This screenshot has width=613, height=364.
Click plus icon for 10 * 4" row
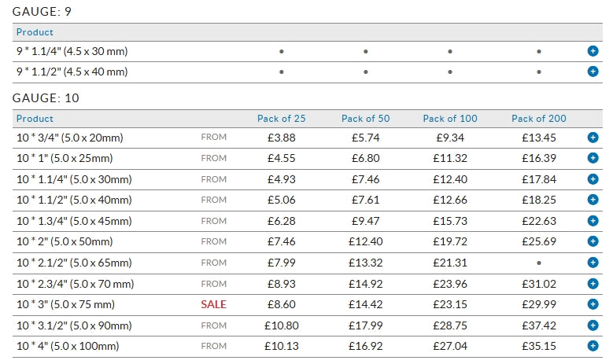pos(593,346)
